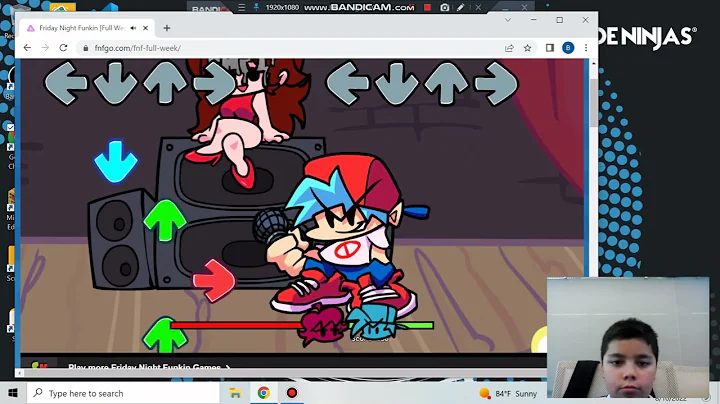Activate Bandicam drawing pencil tool
Screen dimensions: 720x404
(x=461, y=7)
